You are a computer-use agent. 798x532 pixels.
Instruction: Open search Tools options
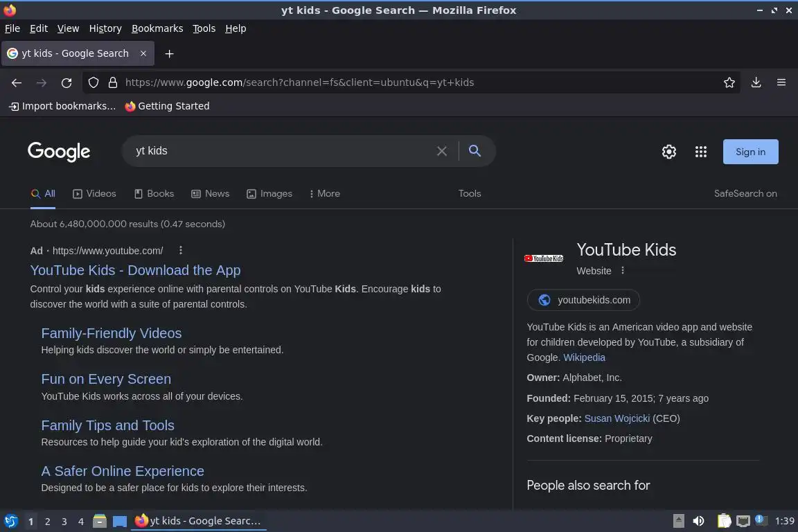pyautogui.click(x=469, y=193)
